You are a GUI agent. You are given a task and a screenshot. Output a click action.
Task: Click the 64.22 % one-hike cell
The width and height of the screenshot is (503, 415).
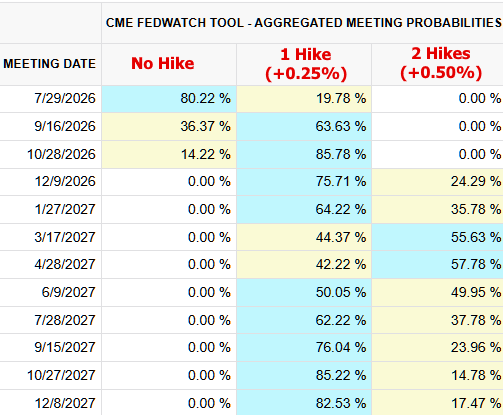(304, 210)
